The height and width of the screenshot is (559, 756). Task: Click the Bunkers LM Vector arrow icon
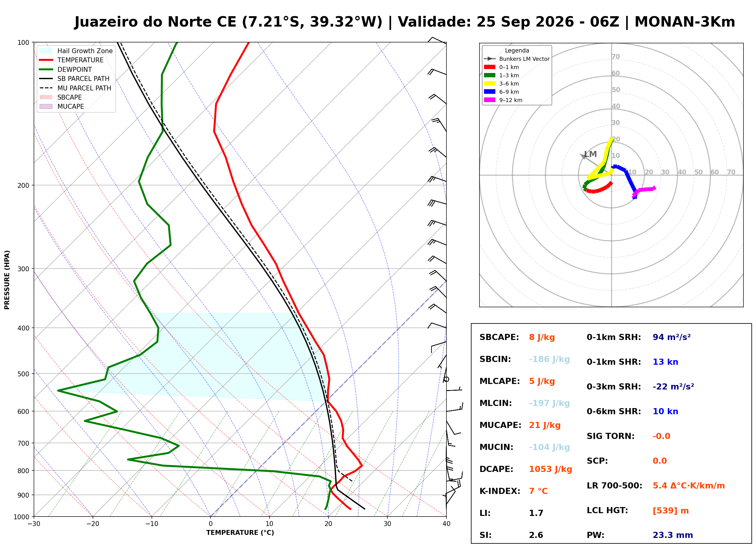(x=489, y=59)
